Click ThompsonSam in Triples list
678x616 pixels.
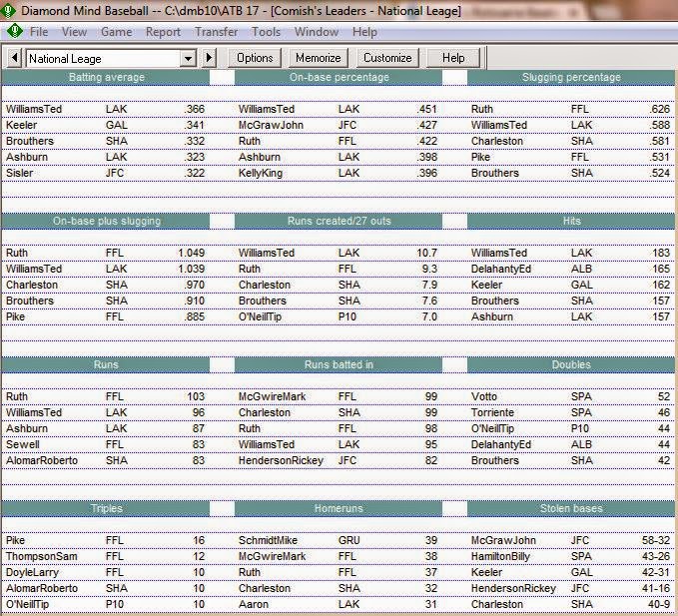[42, 557]
